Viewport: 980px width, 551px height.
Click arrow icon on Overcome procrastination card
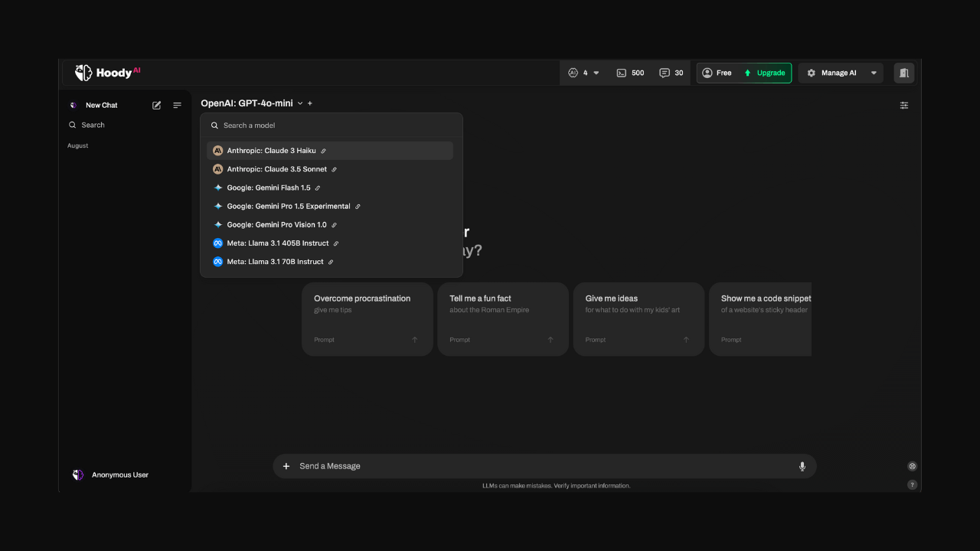(x=415, y=340)
